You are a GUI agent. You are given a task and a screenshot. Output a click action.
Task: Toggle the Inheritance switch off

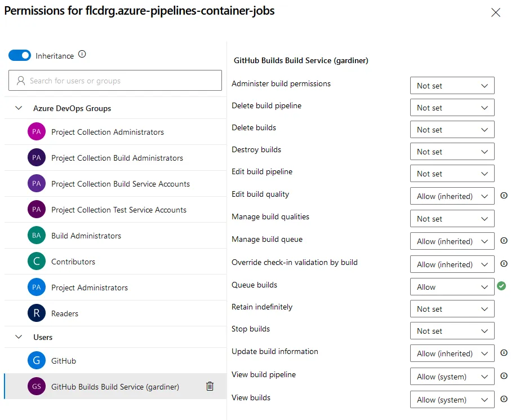coord(19,55)
